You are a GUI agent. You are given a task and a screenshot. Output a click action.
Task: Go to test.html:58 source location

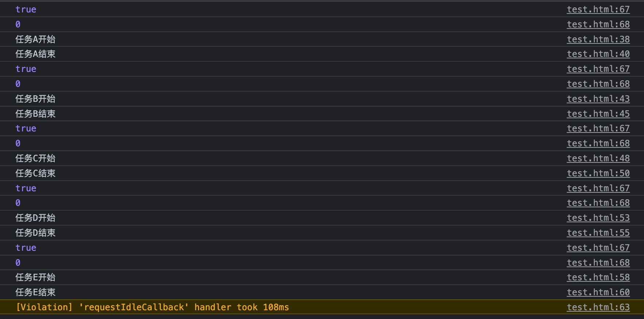(598, 277)
